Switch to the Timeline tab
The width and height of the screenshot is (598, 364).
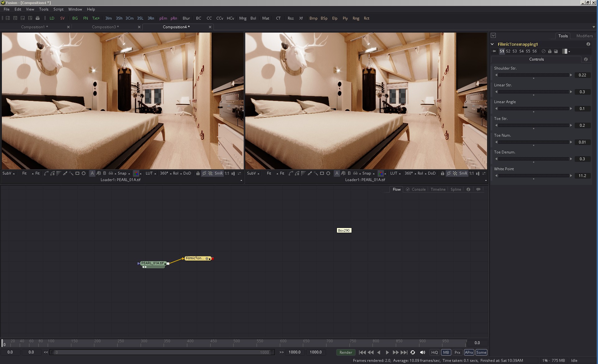pyautogui.click(x=438, y=189)
